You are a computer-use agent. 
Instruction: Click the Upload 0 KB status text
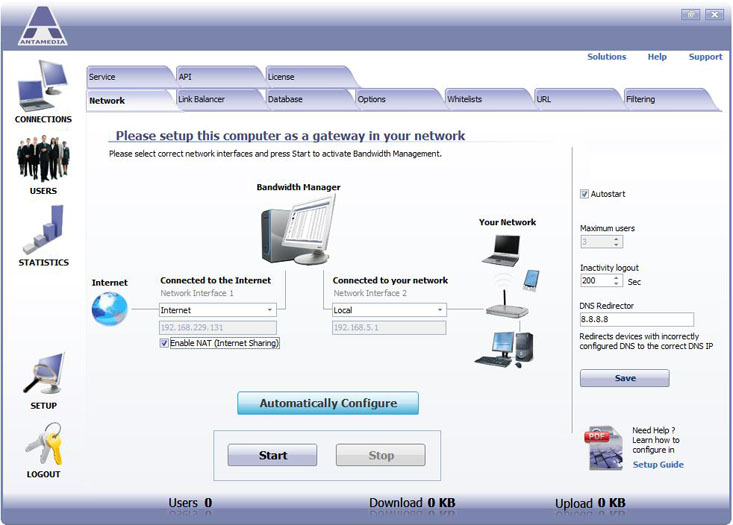[x=590, y=503]
